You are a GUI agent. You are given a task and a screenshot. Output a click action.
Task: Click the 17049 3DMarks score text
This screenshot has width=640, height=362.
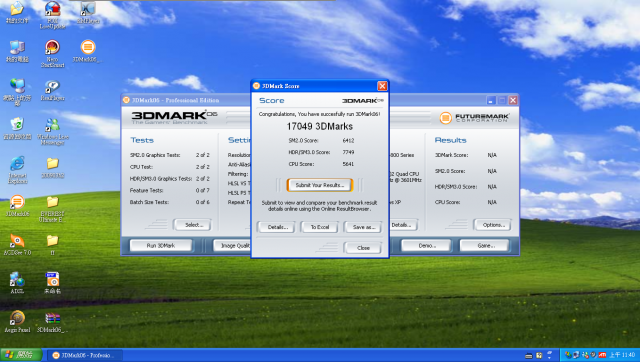point(320,127)
